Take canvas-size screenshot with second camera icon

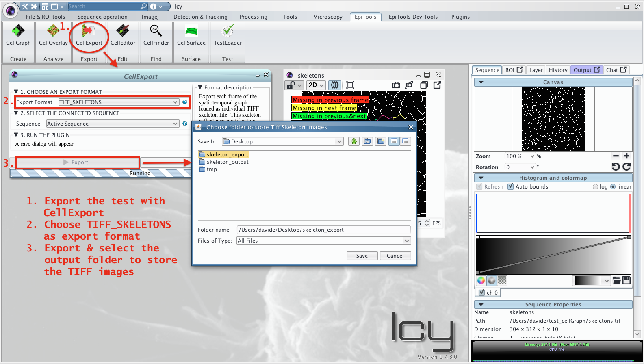pos(409,85)
